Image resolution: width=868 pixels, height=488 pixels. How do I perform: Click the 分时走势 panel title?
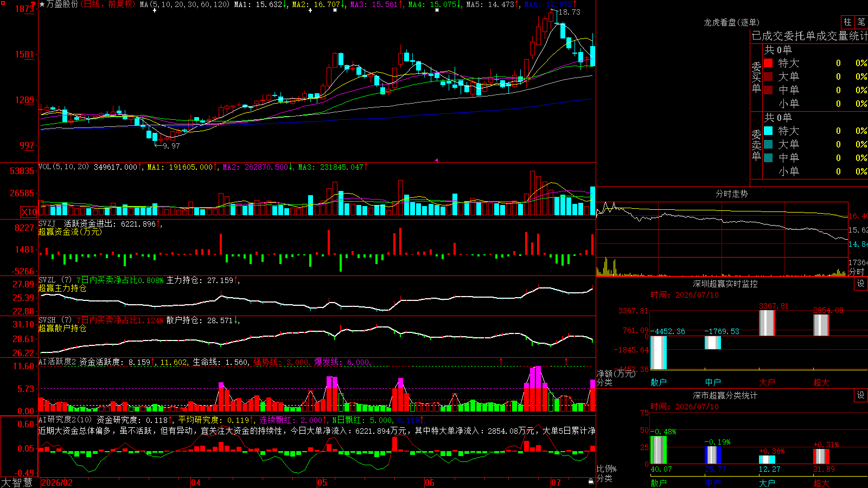coord(732,194)
